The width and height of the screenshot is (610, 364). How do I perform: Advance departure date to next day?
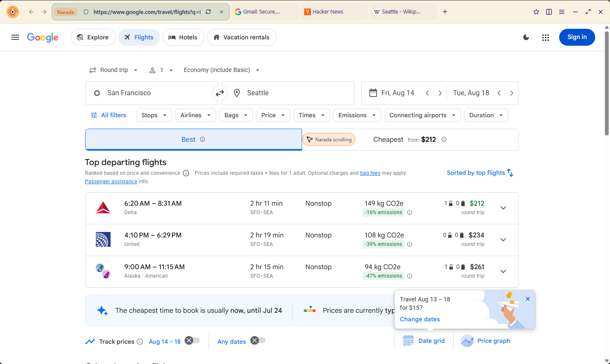click(x=440, y=93)
